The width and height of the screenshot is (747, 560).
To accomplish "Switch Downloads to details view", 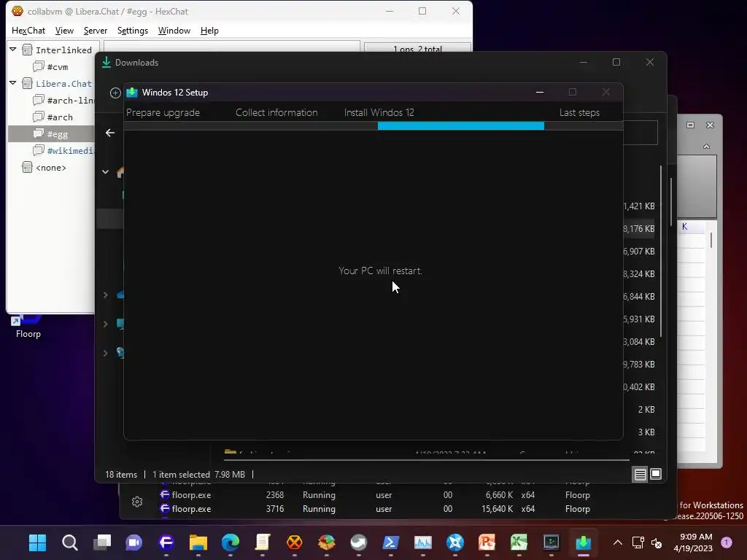I will coord(640,474).
